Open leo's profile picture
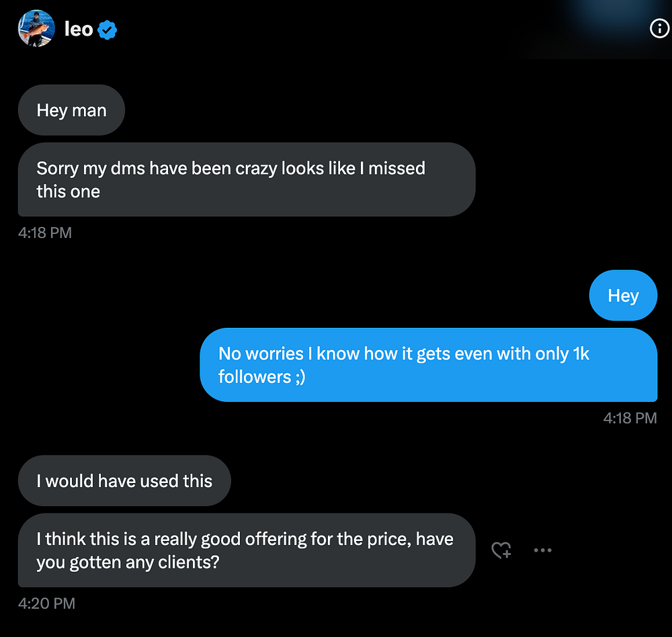The height and width of the screenshot is (637, 672). point(36,28)
